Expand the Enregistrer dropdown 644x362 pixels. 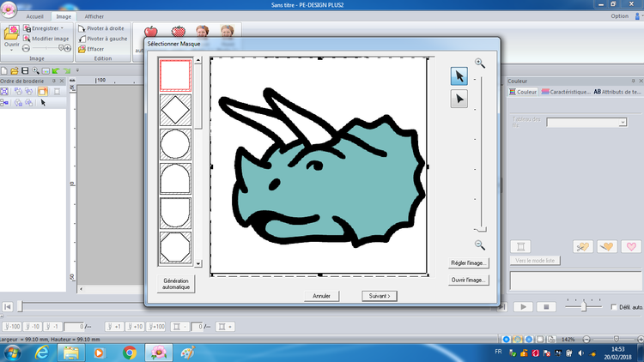(63, 28)
